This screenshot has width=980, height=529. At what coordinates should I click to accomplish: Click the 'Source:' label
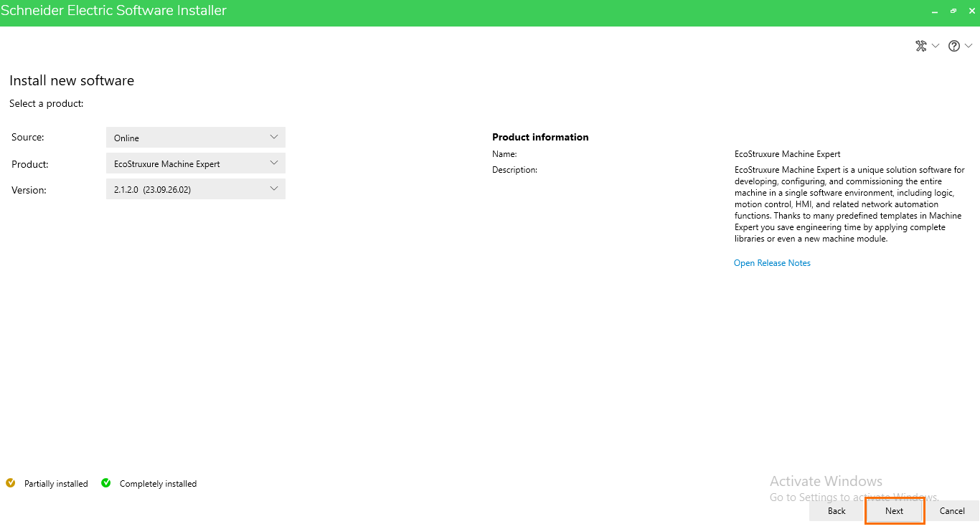pos(28,138)
